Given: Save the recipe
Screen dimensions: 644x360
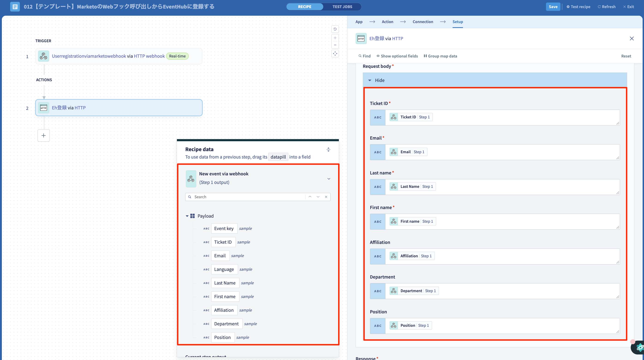Looking at the screenshot, I should pyautogui.click(x=553, y=7).
